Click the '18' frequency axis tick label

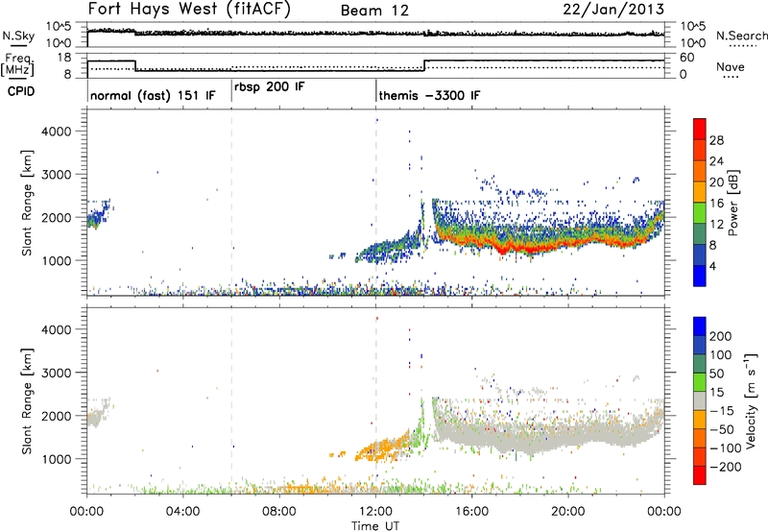coord(64,58)
